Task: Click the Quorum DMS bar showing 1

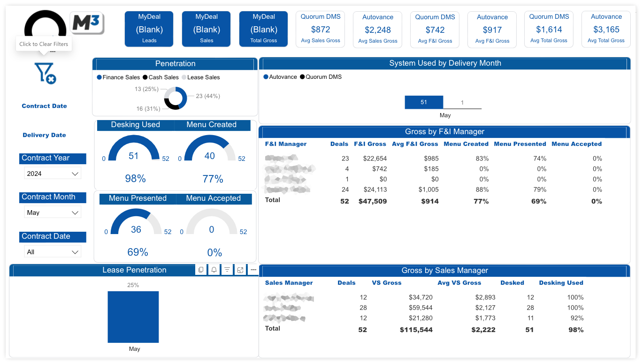Action: (x=462, y=108)
